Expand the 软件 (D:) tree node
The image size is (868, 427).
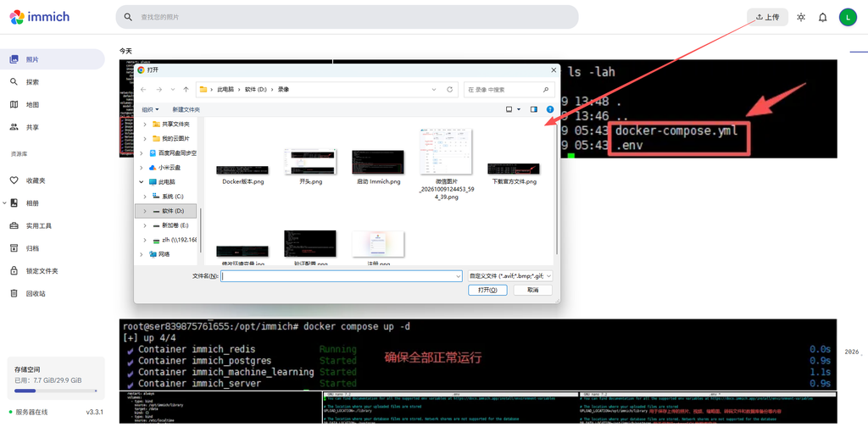[144, 211]
